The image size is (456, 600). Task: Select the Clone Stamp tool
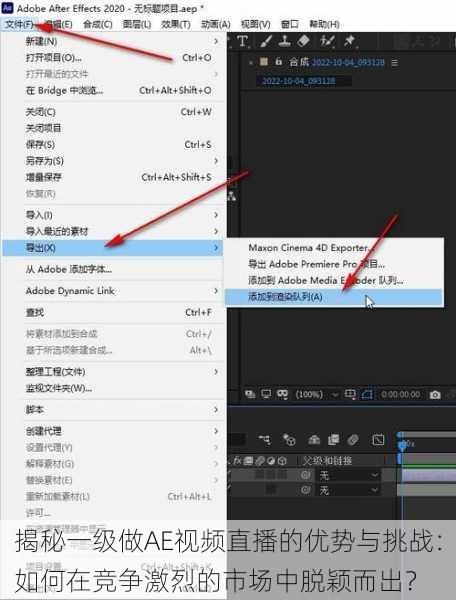pyautogui.click(x=285, y=41)
